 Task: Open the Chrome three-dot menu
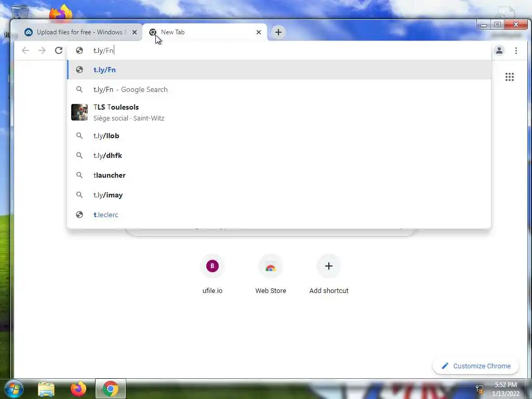coord(516,50)
